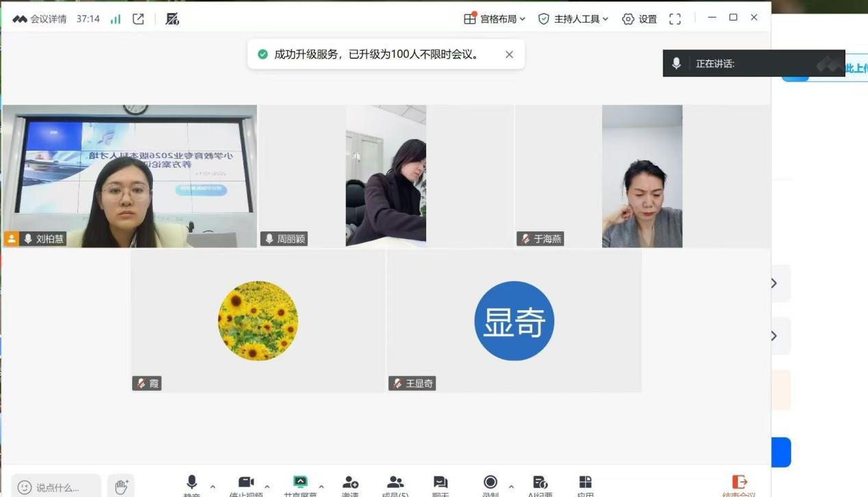868x497 pixels.
Task: Check network signal strength indicator
Action: 116,19
